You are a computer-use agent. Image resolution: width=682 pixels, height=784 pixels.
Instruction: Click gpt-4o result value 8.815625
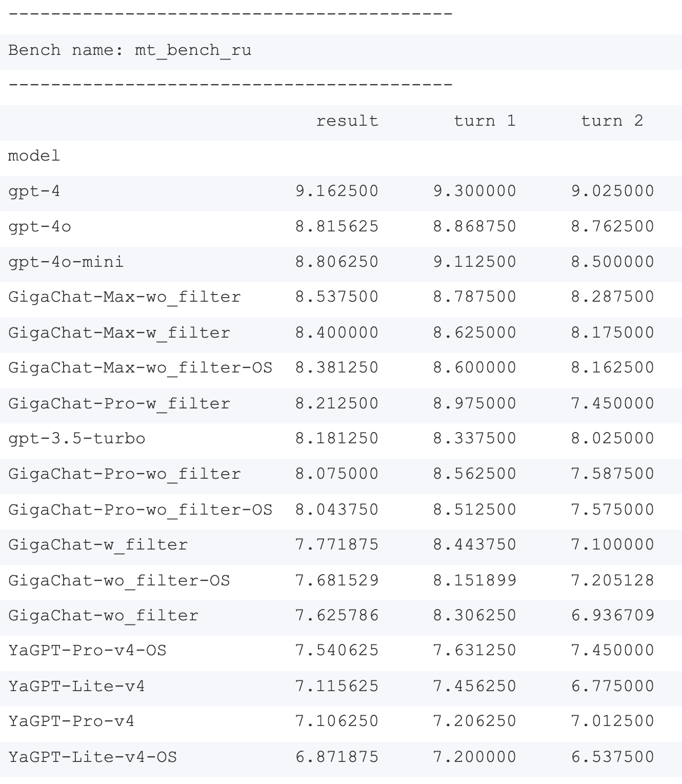[x=337, y=227]
